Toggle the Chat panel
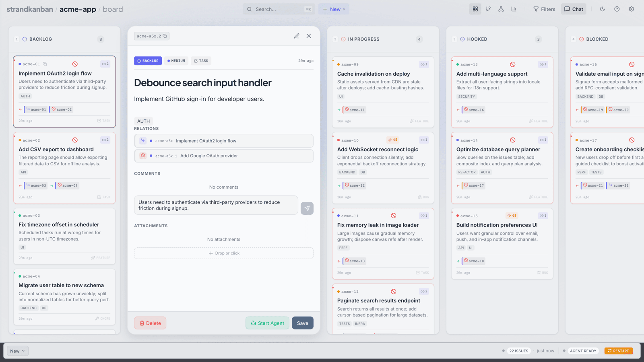This screenshot has height=362, width=644. tap(574, 9)
